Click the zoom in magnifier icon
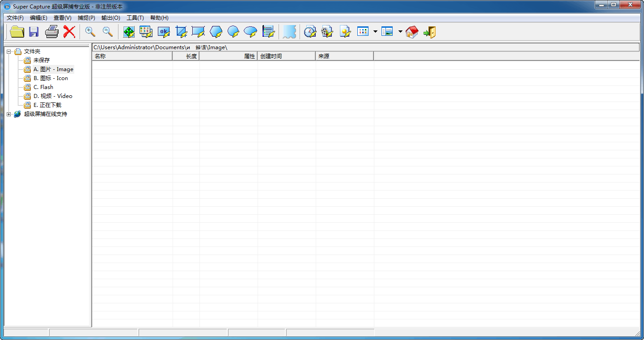644x340 pixels. point(90,32)
